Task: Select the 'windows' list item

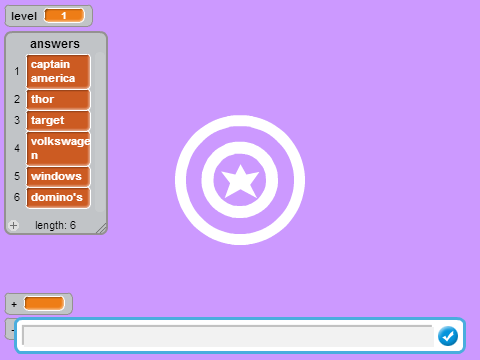Action: (58, 176)
